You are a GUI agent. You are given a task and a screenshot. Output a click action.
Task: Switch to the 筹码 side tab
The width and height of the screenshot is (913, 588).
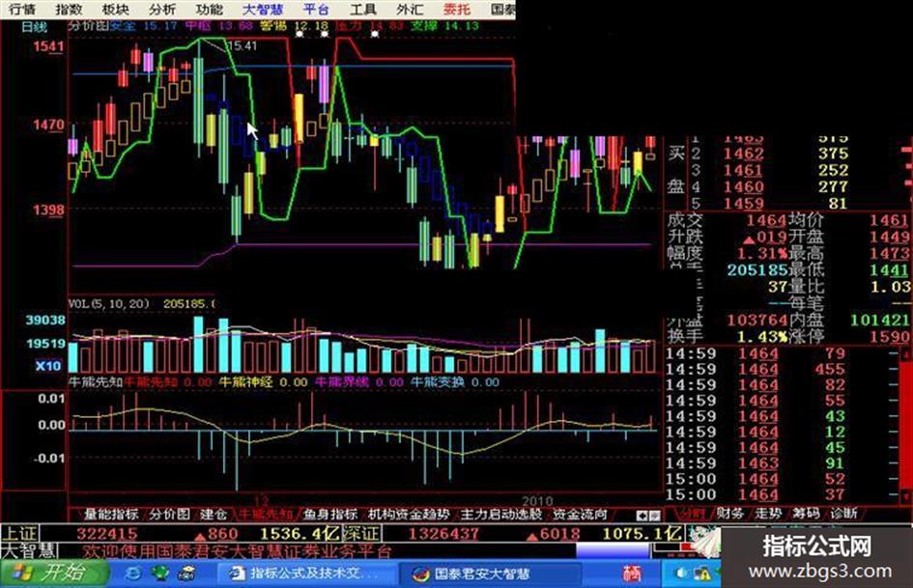[x=806, y=514]
